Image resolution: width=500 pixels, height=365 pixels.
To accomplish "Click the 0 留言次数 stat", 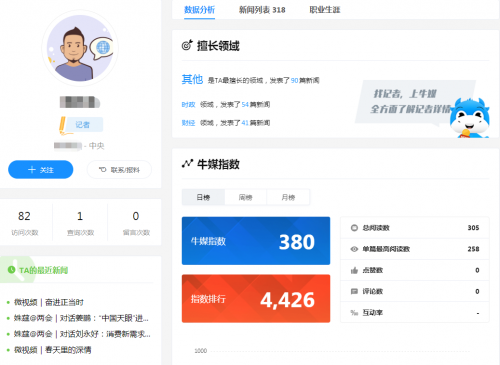I will (x=136, y=223).
